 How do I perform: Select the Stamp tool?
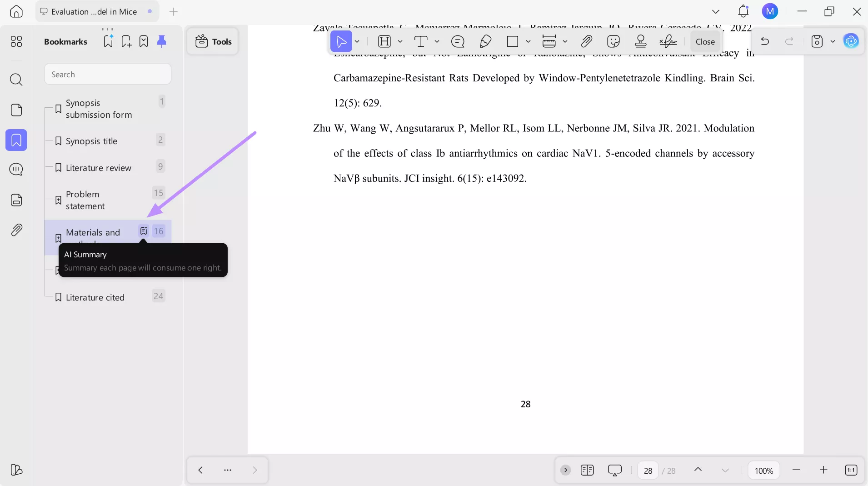[x=641, y=41]
